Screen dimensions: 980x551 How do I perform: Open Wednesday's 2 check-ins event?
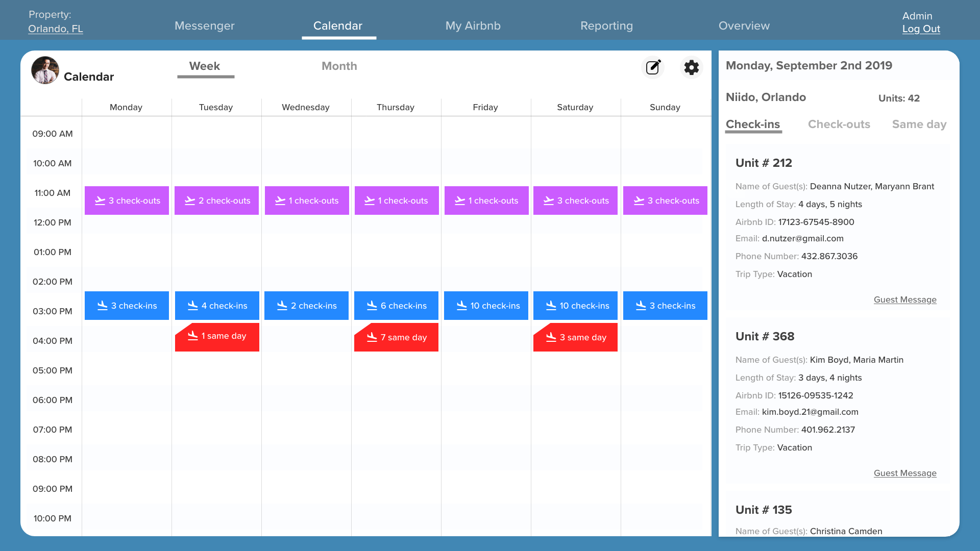(306, 306)
